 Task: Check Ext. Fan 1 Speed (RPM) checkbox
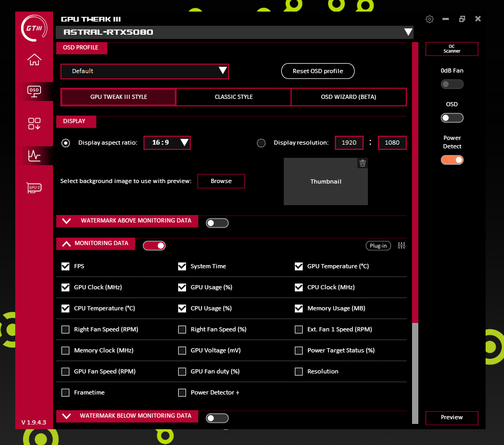(299, 329)
